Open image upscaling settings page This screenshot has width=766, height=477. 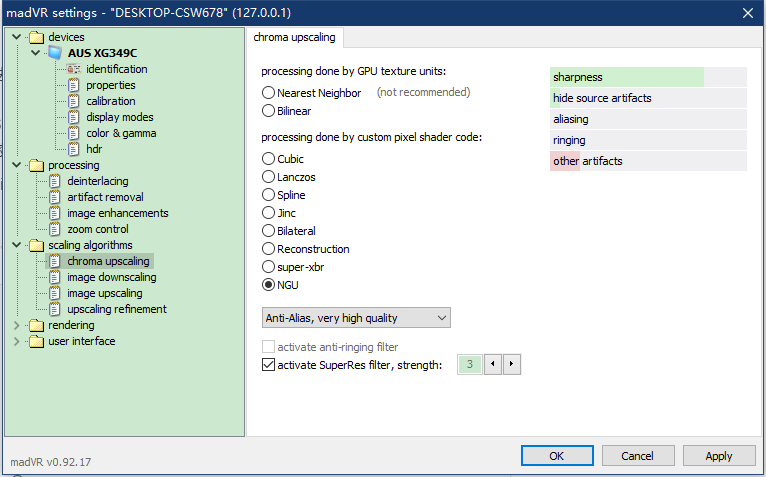pyautogui.click(x=105, y=293)
